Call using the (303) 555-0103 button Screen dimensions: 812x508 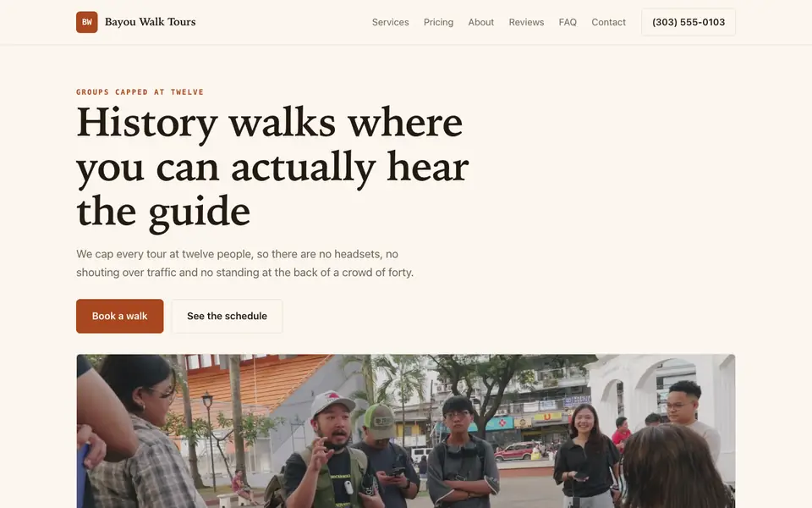(689, 22)
